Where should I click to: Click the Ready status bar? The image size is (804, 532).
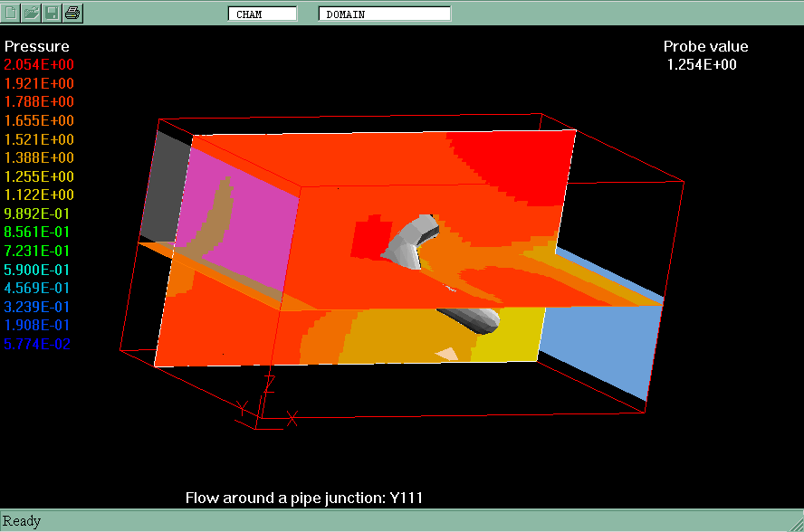pyautogui.click(x=23, y=521)
